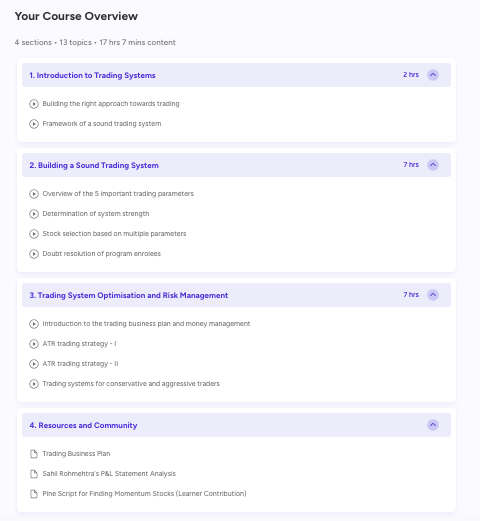Click play icon beside Building the right approach
This screenshot has height=521, width=480.
(34, 104)
